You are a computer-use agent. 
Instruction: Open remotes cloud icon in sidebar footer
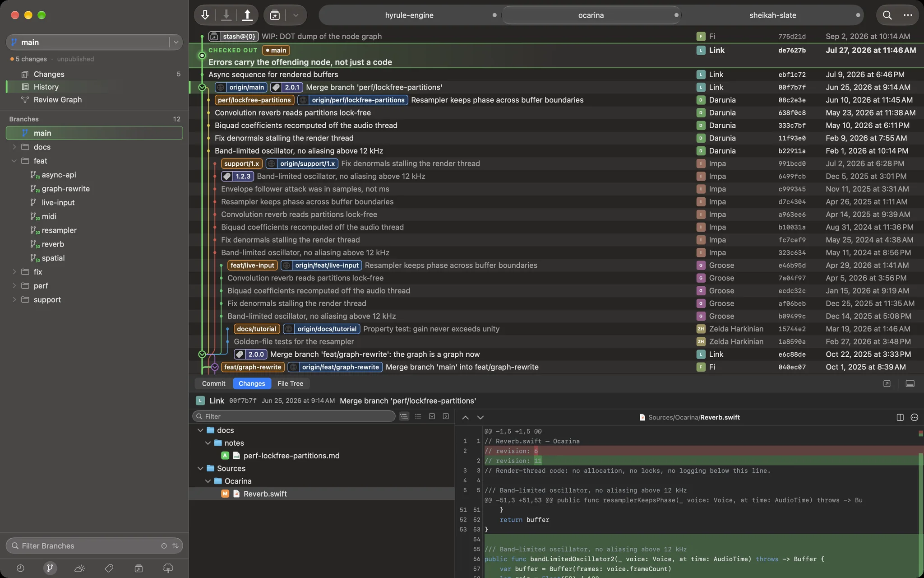(79, 568)
